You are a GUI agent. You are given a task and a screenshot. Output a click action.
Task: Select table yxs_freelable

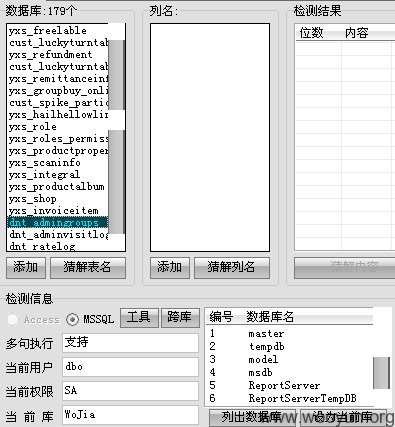click(x=48, y=31)
